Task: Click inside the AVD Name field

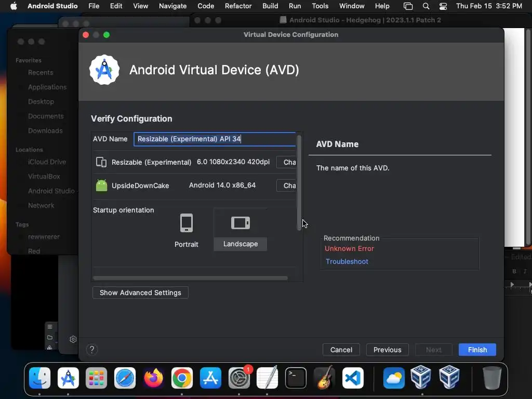Action: pyautogui.click(x=215, y=139)
